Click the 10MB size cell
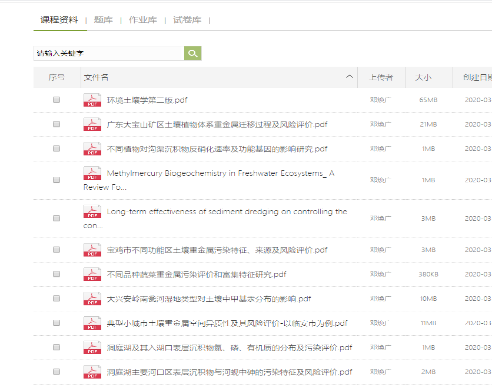 click(428, 299)
